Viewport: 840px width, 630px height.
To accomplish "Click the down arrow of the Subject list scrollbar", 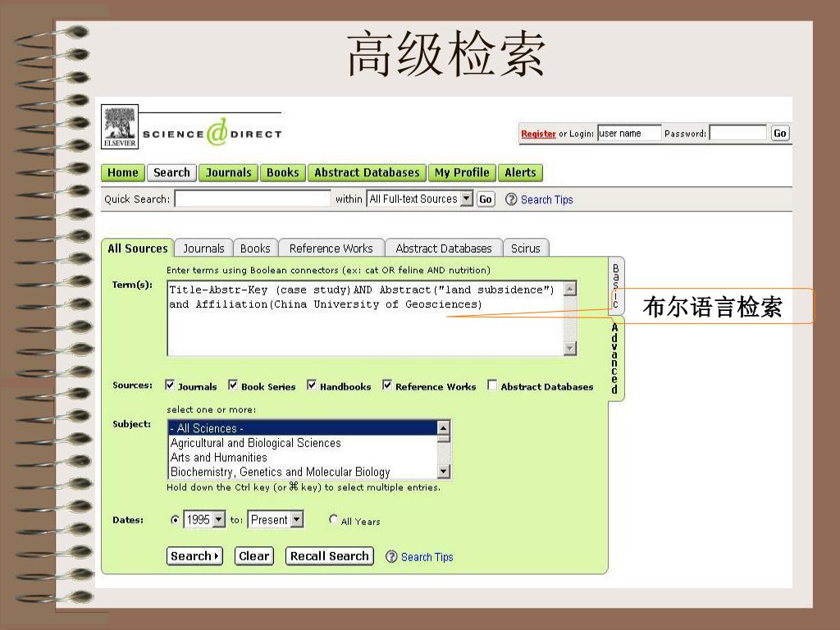I will point(444,472).
